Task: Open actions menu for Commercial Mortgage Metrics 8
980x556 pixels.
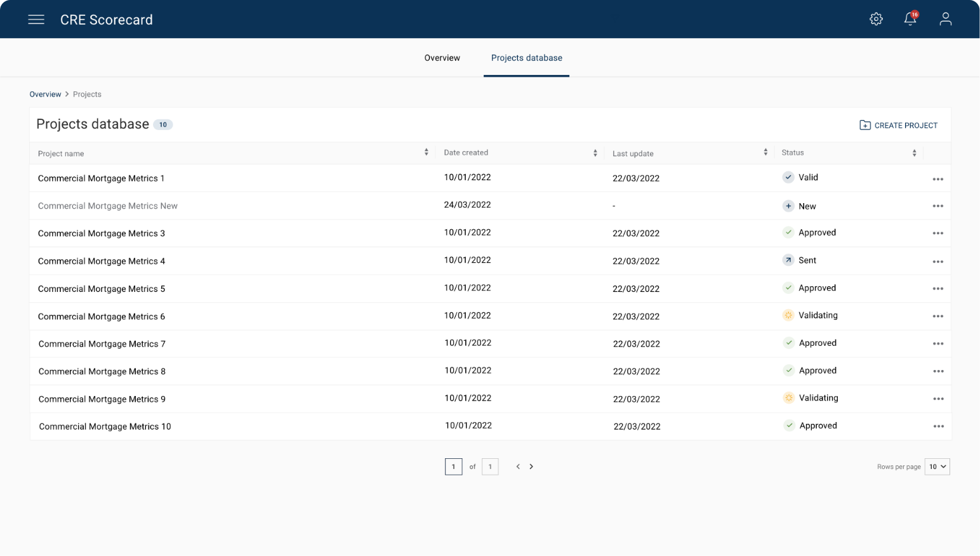Action: (938, 371)
